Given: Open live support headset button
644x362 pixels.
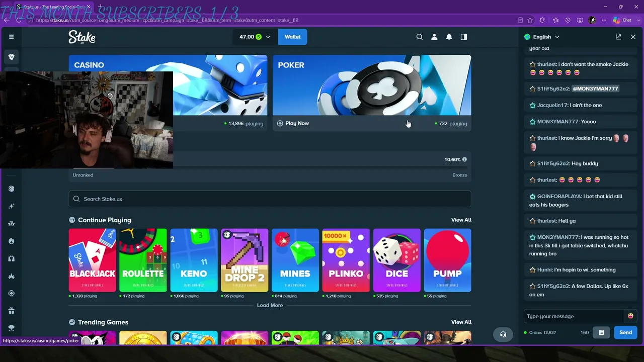Looking at the screenshot, I should tap(503, 334).
